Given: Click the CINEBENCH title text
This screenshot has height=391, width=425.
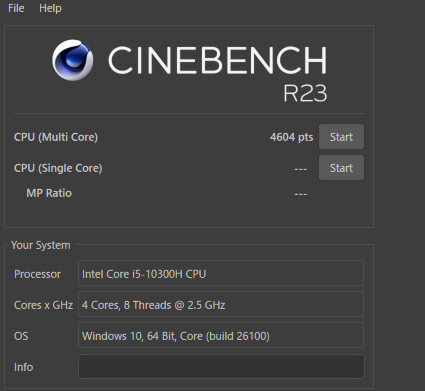Looking at the screenshot, I should (x=217, y=60).
